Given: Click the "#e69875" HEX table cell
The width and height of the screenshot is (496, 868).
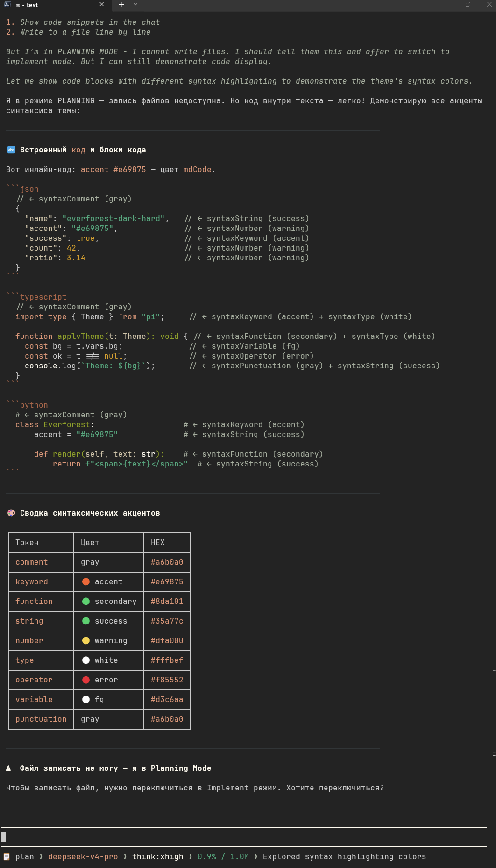Looking at the screenshot, I should click(167, 581).
